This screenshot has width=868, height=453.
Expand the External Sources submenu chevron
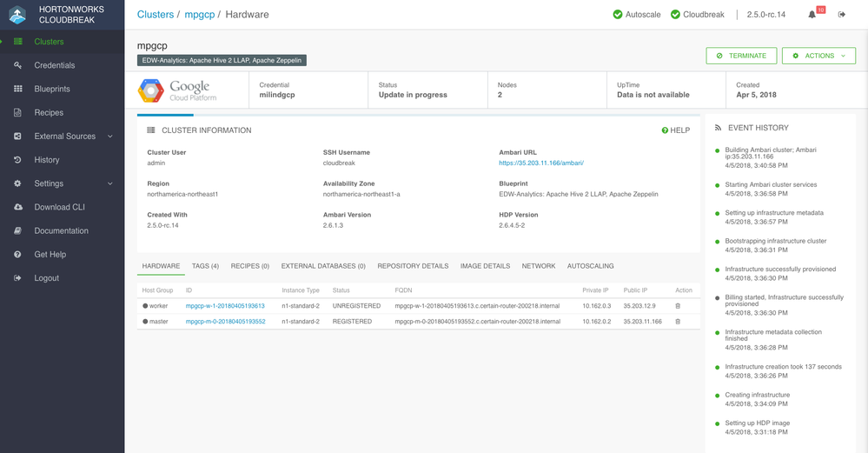click(109, 137)
